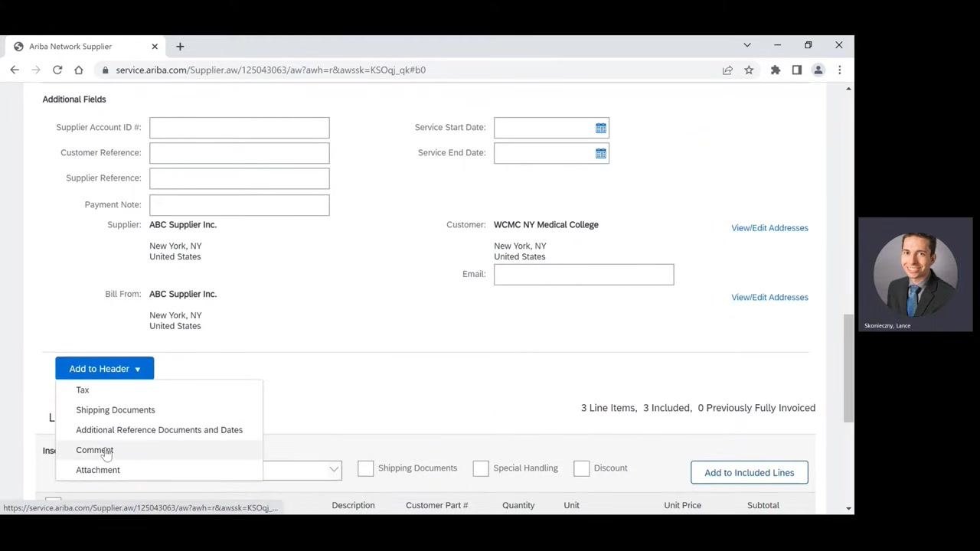Choose the Comment menu option

coord(159,450)
